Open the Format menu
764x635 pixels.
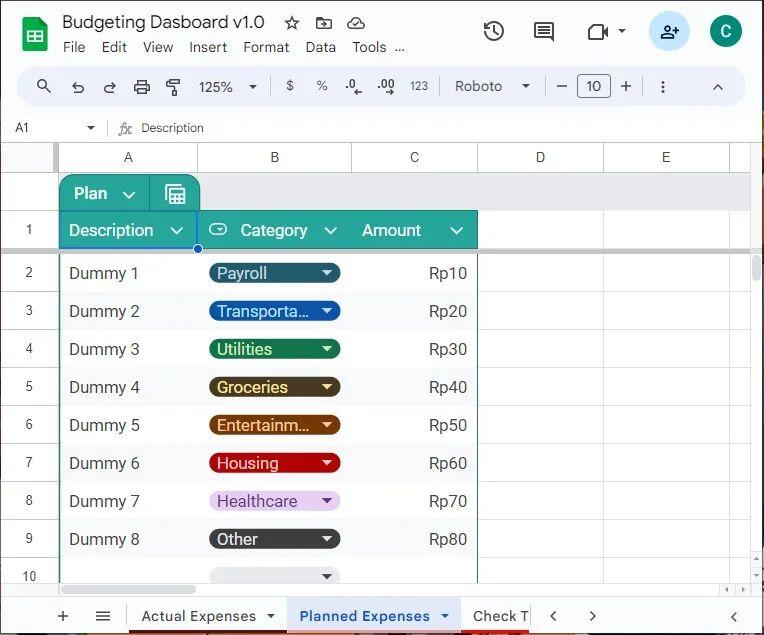click(266, 47)
